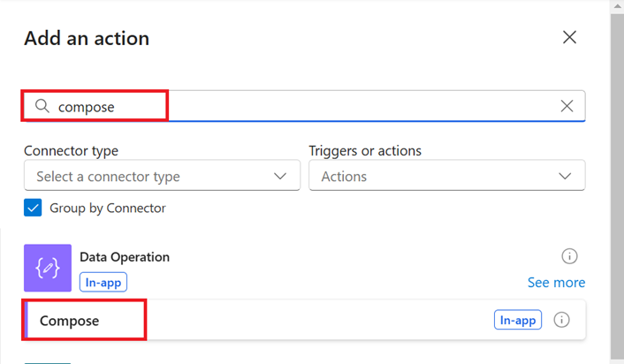Click the In-app badge in the Compose row
Viewport: 624px width, 364px height.
click(x=517, y=321)
